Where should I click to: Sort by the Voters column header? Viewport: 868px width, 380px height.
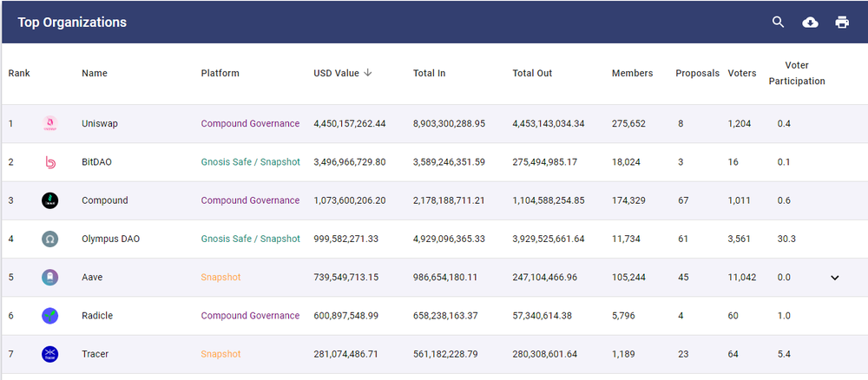[x=742, y=73]
